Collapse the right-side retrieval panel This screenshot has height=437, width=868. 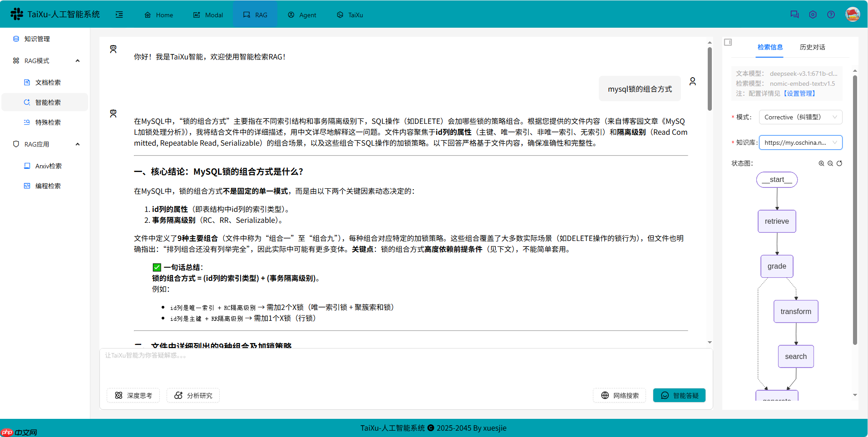pyautogui.click(x=728, y=42)
